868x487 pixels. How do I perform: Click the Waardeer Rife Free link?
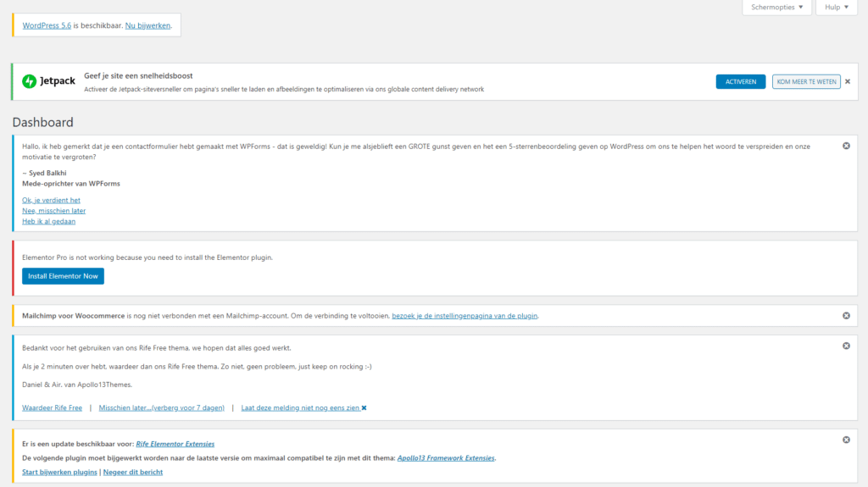[x=52, y=408]
